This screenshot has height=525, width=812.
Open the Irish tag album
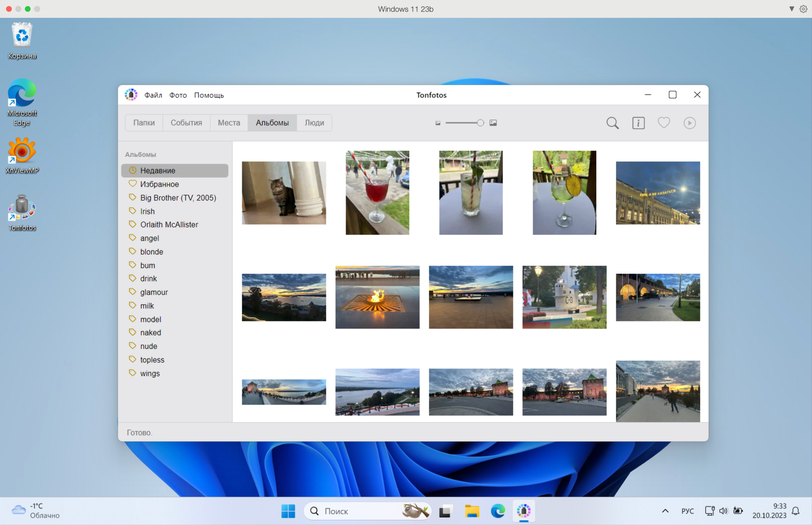tap(175, 211)
